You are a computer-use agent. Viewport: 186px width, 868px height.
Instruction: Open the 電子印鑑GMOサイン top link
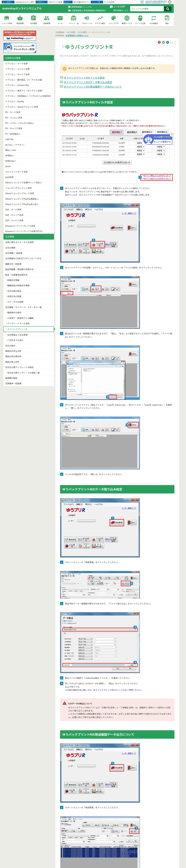point(81,2)
